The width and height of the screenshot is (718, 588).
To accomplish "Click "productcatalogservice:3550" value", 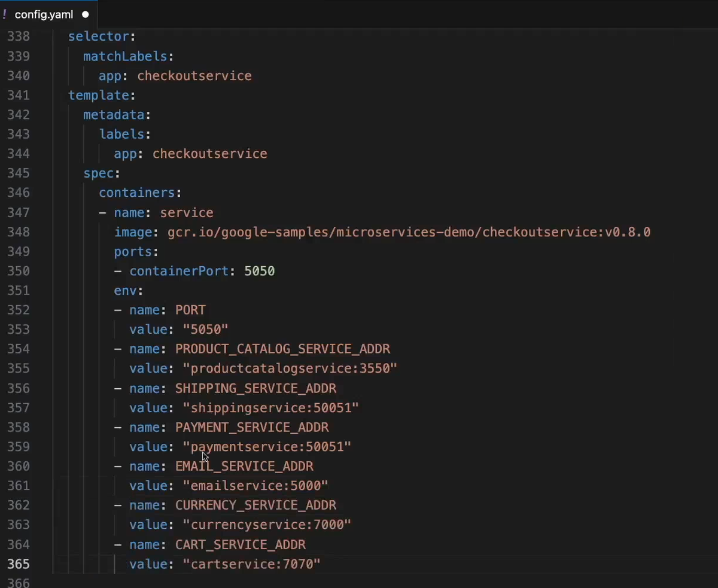I will (290, 368).
